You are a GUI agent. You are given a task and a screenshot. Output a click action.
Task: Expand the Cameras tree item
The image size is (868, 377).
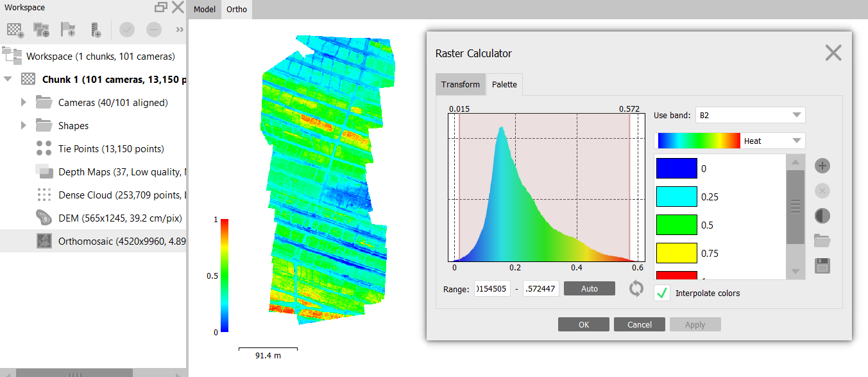(x=24, y=103)
